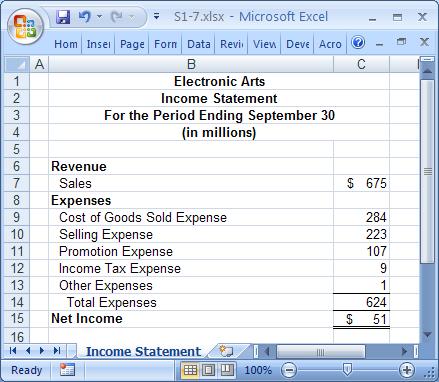Open the Acrobat ribbon tab
The image size is (439, 382).
(x=330, y=44)
